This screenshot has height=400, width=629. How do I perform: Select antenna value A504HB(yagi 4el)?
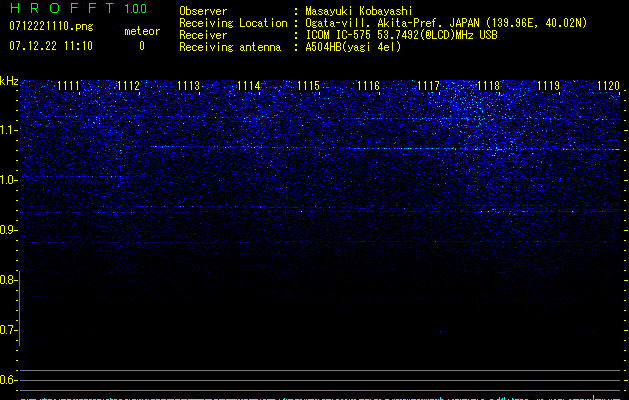(353, 47)
